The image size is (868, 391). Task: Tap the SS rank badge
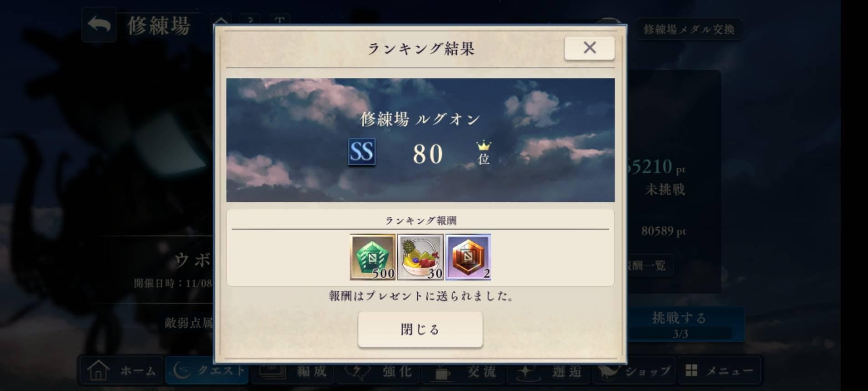pyautogui.click(x=362, y=152)
